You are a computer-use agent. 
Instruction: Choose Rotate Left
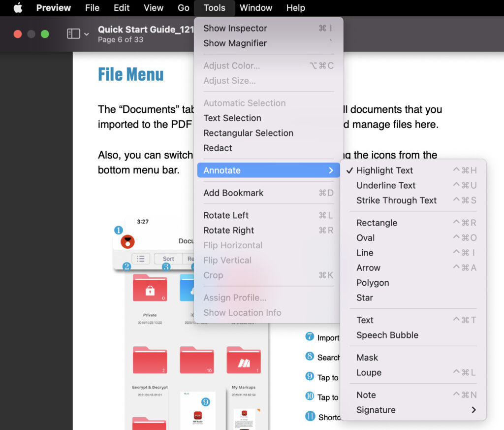(268, 215)
